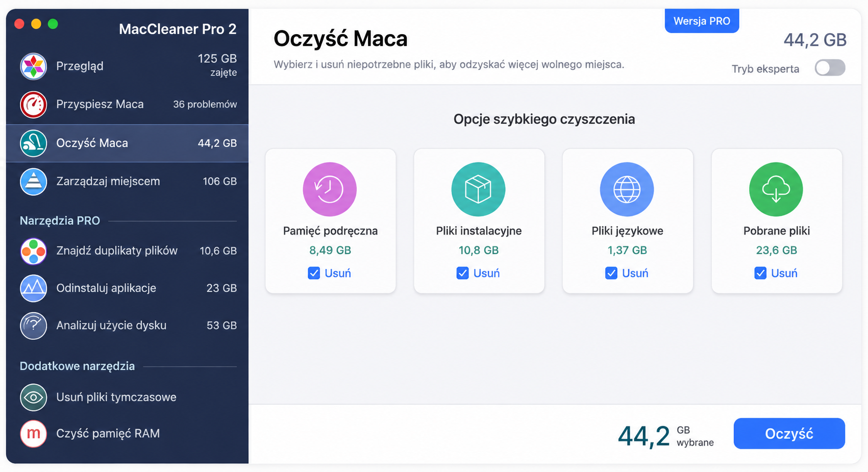This screenshot has height=472, width=868.
Task: Click the Znajdź duplikaty plików icon
Action: point(33,251)
